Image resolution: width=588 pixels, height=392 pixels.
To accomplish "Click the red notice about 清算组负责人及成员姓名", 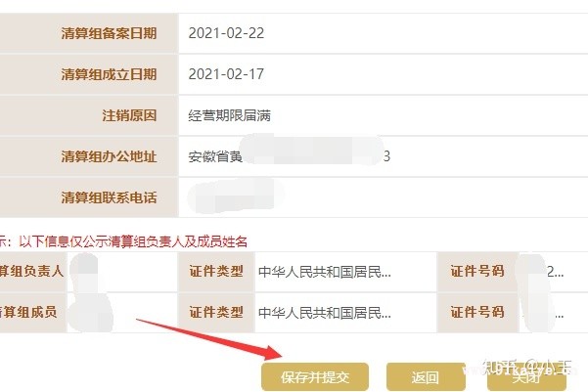I will 123,241.
